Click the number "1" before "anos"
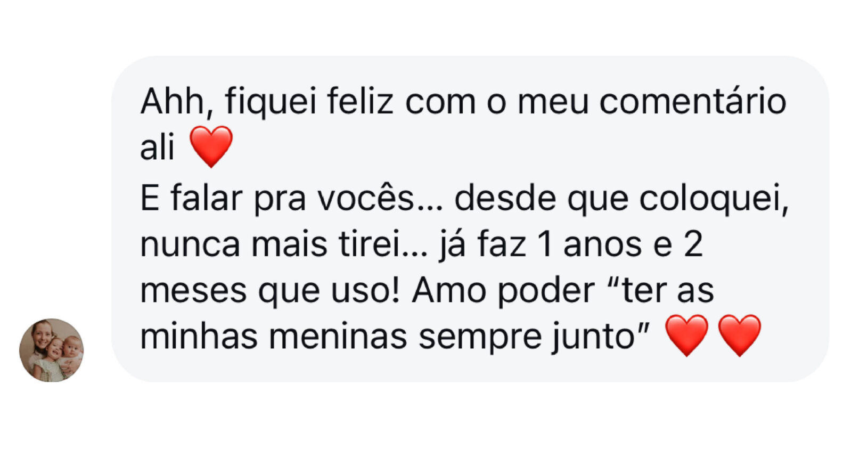The image size is (868, 458). [x=544, y=244]
